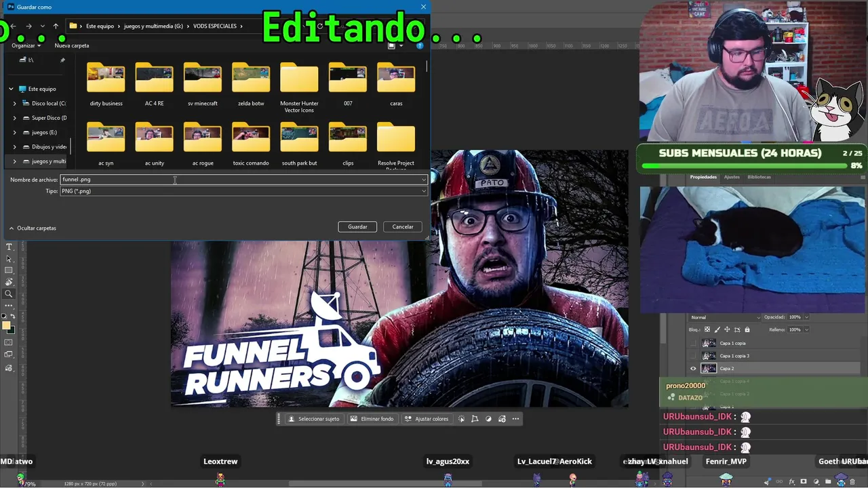Select the Zoom magnifier tool
868x488 pixels.
pos(9,294)
